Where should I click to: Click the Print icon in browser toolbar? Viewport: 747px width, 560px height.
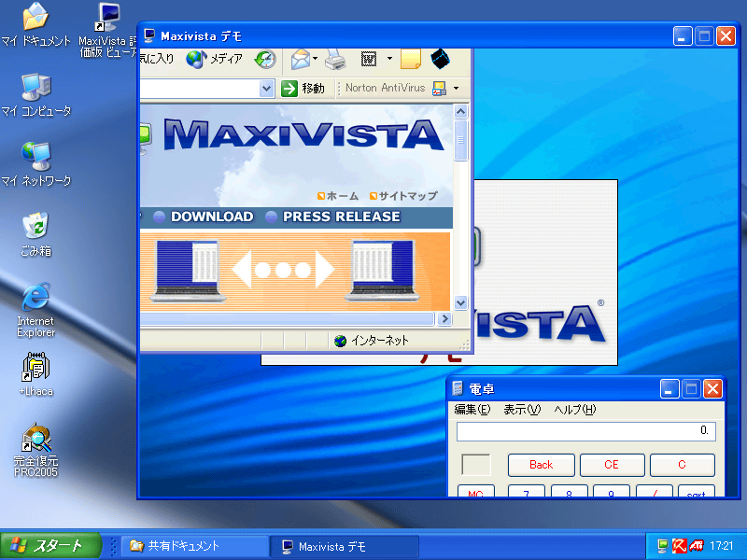tap(335, 59)
